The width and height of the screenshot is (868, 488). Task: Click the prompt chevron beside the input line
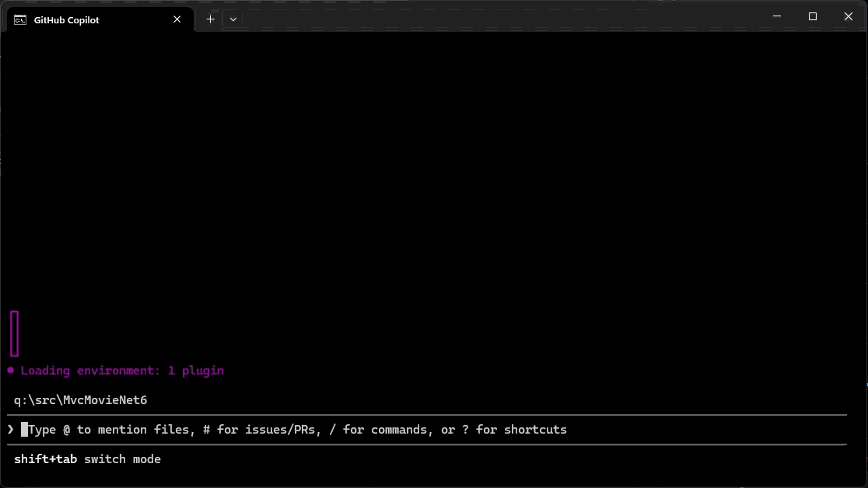pos(10,429)
